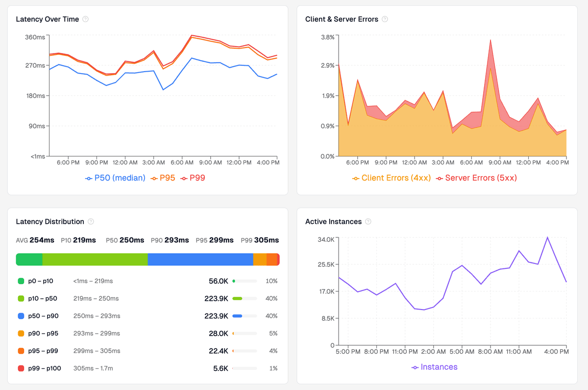Click the Latency Distribution help icon

[x=91, y=222]
